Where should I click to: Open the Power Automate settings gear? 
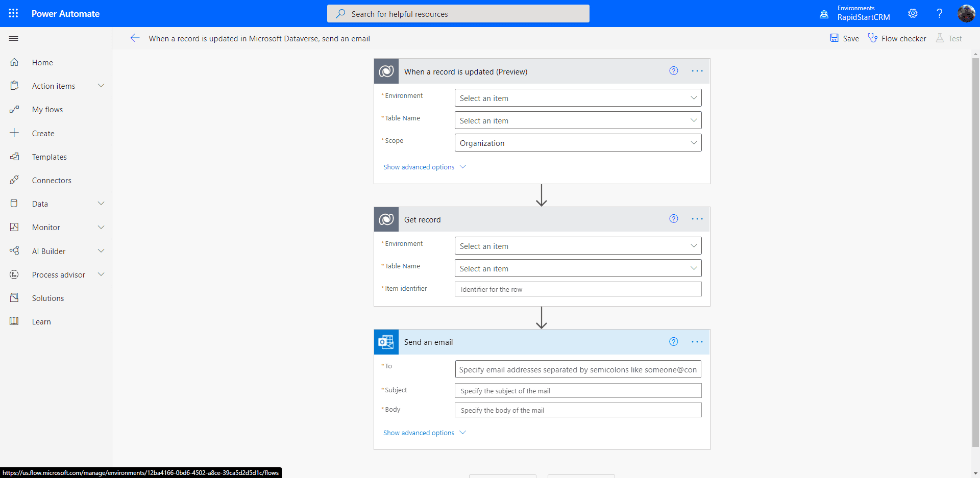913,13
